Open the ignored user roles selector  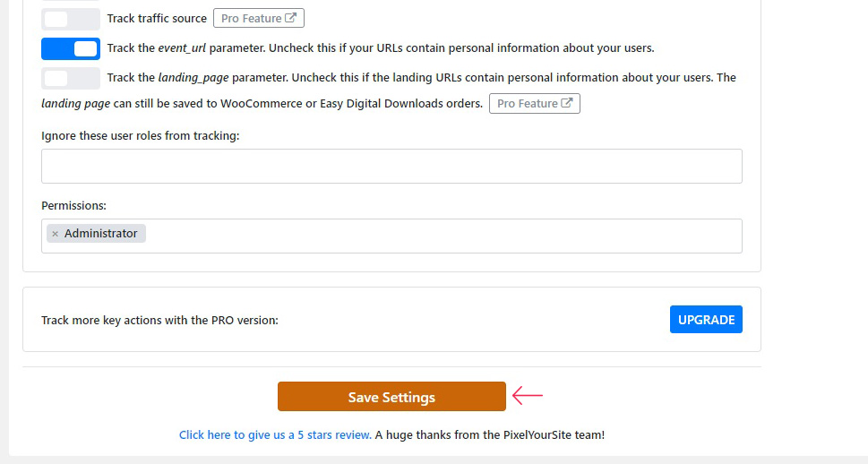(x=391, y=166)
